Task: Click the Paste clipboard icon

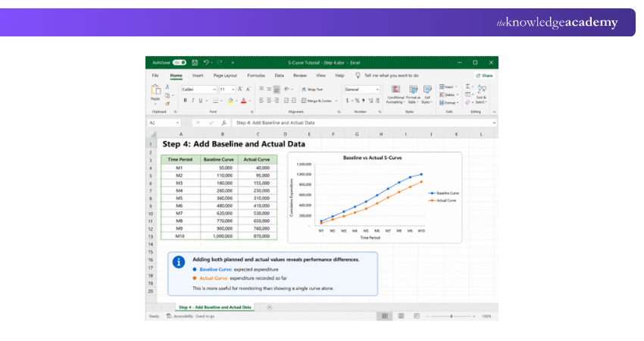Action: tap(155, 90)
